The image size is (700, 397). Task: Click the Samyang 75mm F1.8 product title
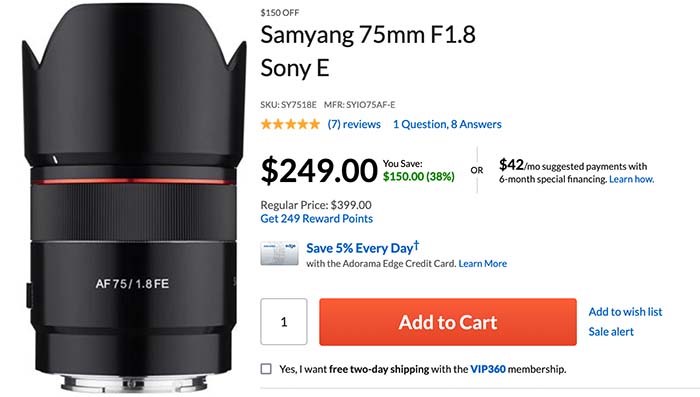368,51
